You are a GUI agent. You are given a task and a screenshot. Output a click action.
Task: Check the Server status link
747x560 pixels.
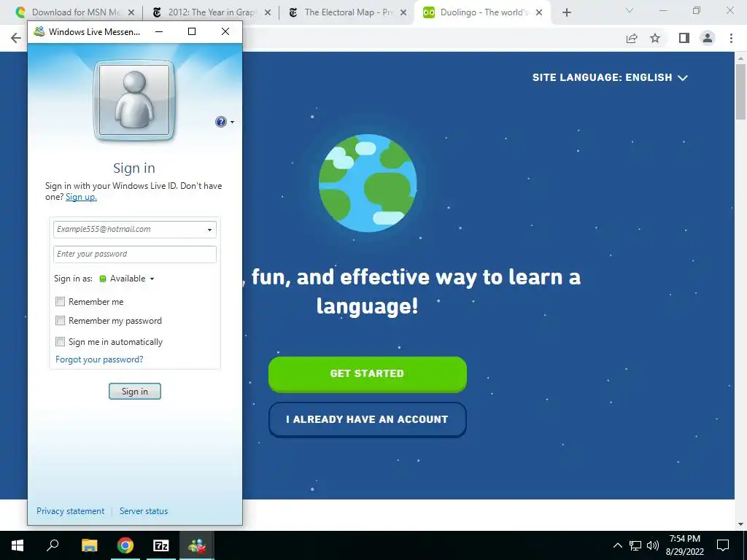(144, 511)
